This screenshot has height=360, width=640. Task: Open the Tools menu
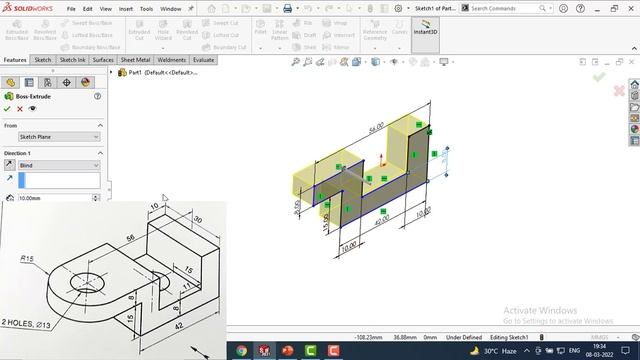(146, 9)
